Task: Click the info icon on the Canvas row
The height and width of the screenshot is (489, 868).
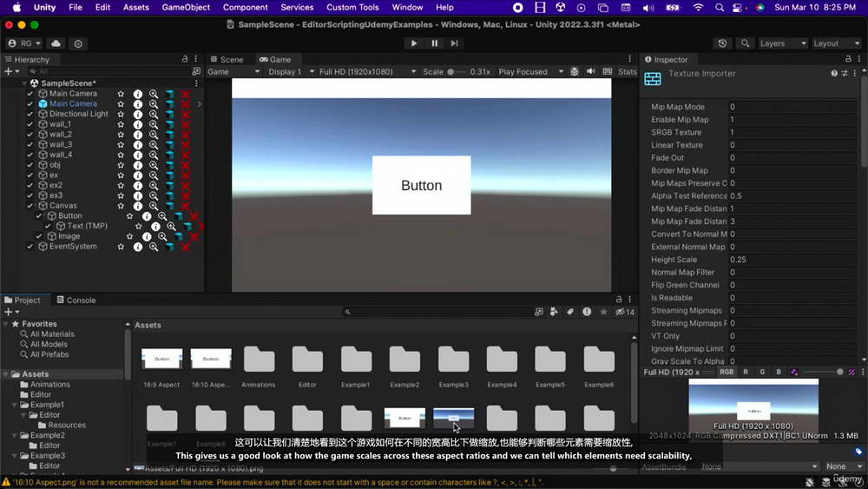Action: [x=138, y=206]
